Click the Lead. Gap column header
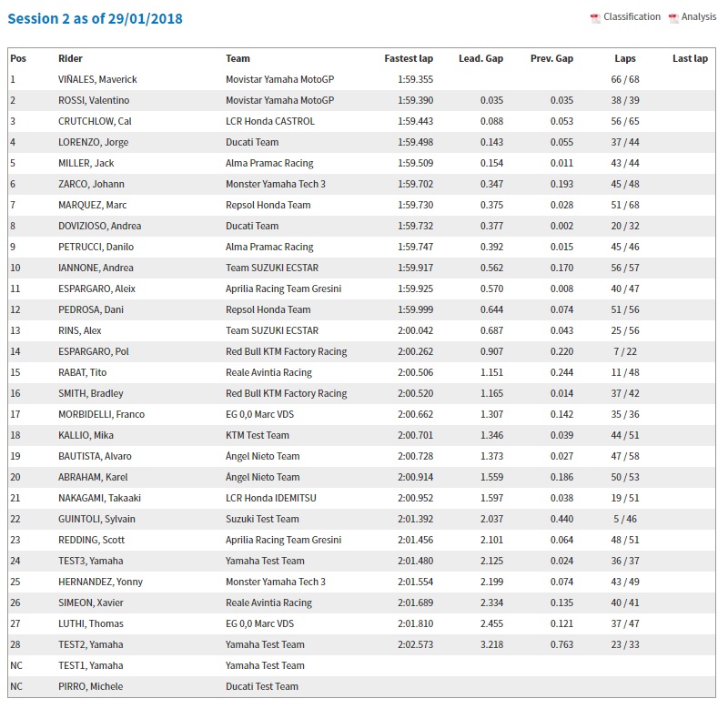This screenshot has width=728, height=709. pos(481,58)
